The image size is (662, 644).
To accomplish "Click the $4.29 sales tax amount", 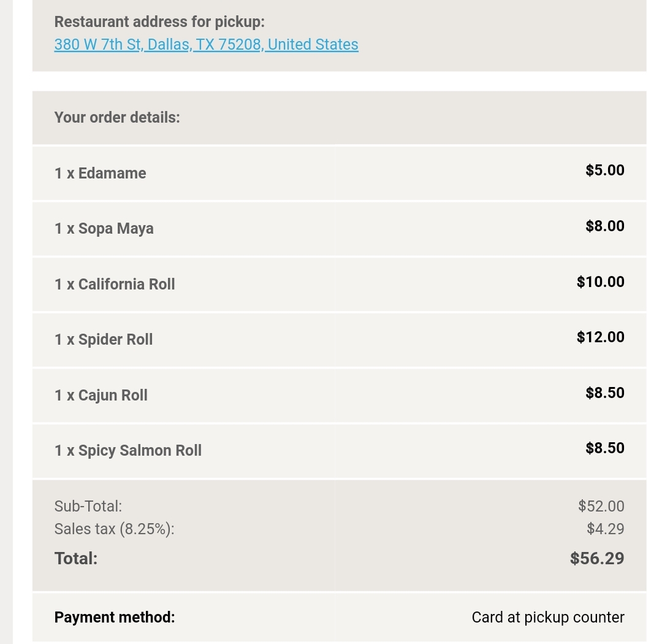I will 605,529.
